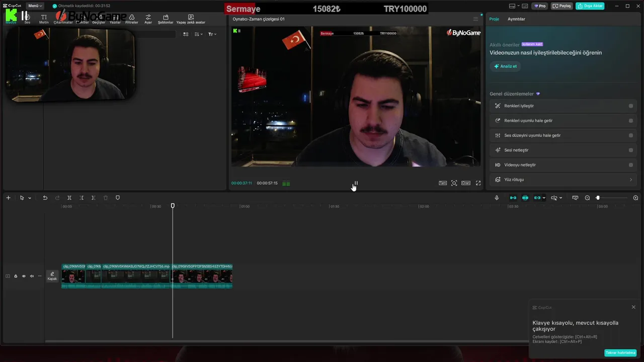
Task: Open the Metin (text) panel
Action: pos(44,19)
